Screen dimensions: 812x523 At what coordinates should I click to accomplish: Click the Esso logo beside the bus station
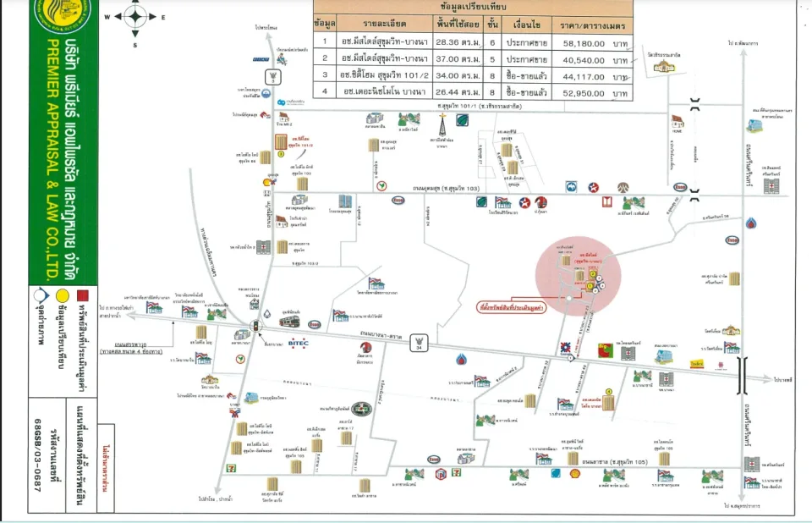314,324
